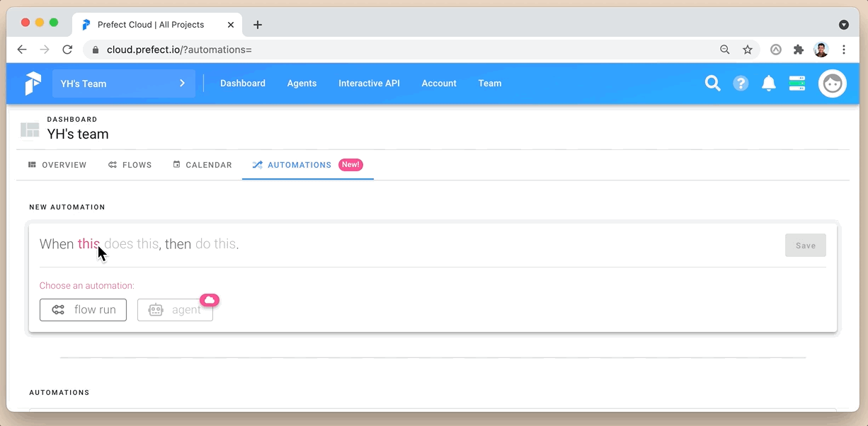Click the zoom magnifier in the address bar
The width and height of the screenshot is (868, 426).
[725, 50]
